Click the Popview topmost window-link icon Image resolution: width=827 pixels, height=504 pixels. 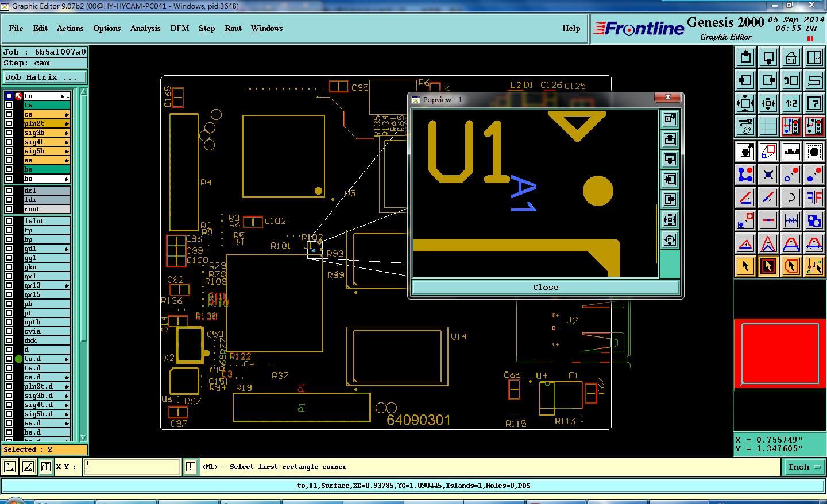click(670, 119)
